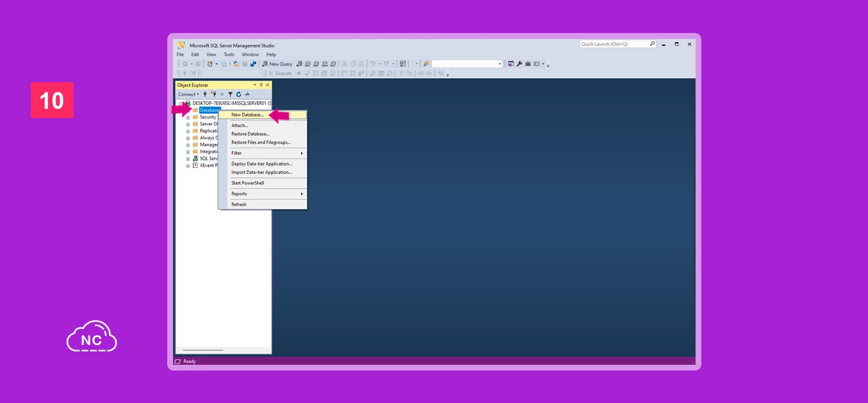
Task: Choose Start PowerShell from context menu
Action: click(263, 183)
